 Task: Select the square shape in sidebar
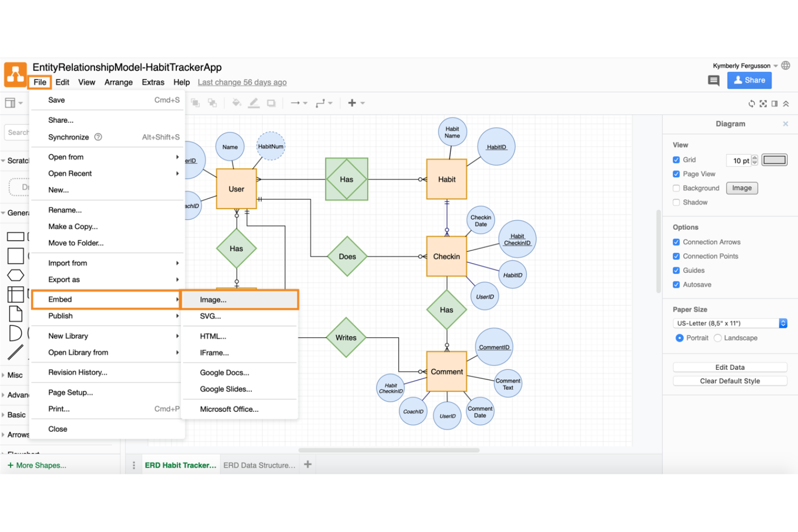15,256
